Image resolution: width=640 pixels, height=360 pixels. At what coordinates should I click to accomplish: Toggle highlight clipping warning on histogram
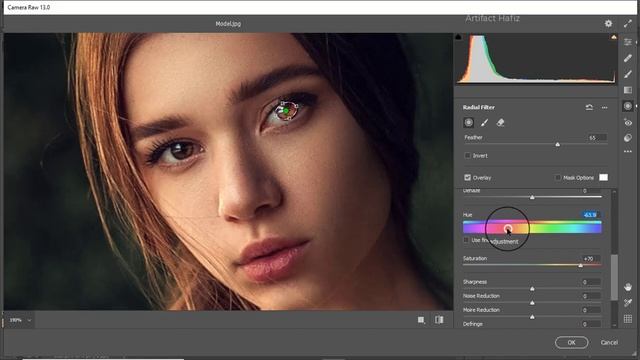(613, 37)
